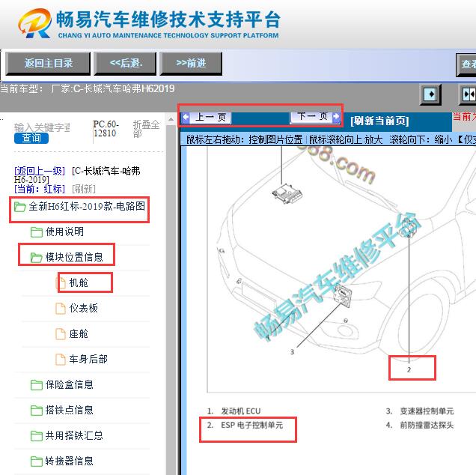The height and width of the screenshot is (475, 476).
Task: Go to next page with 下一页
Action: click(x=315, y=117)
